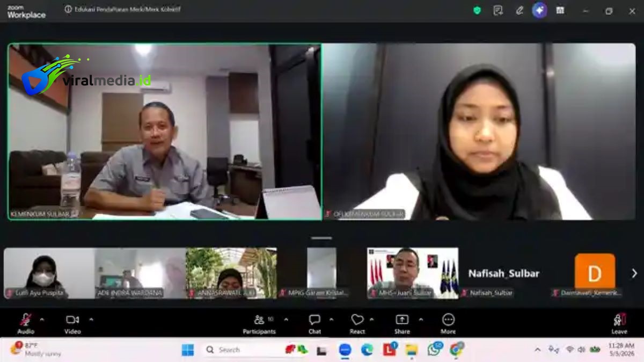Open the Windows Start menu

(188, 350)
